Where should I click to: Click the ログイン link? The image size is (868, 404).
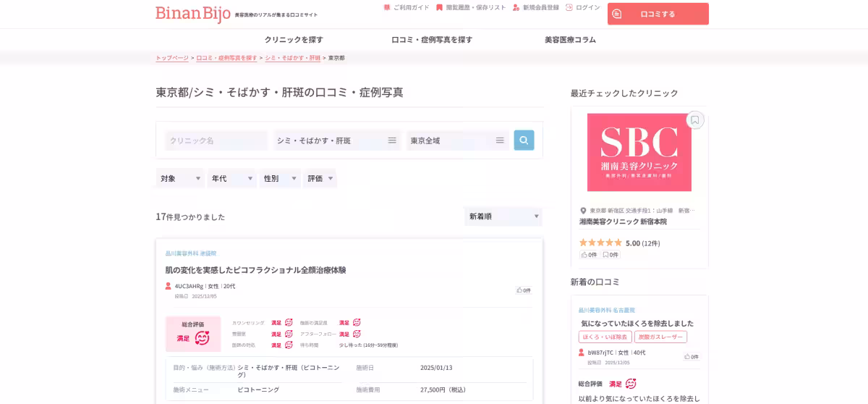(x=588, y=7)
